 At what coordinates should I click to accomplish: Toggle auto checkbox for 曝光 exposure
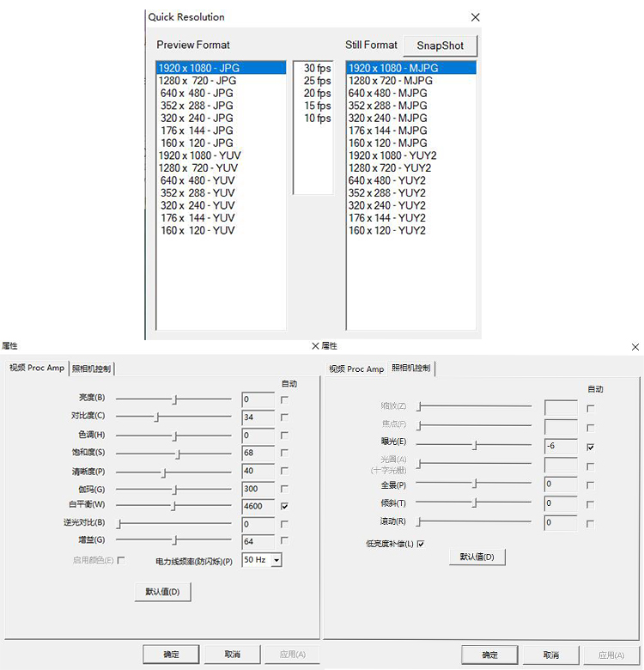[590, 447]
